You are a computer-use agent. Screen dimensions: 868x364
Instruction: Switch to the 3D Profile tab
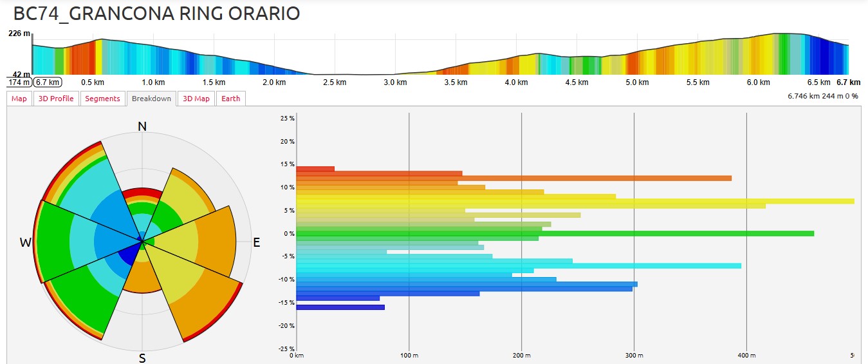(56, 99)
